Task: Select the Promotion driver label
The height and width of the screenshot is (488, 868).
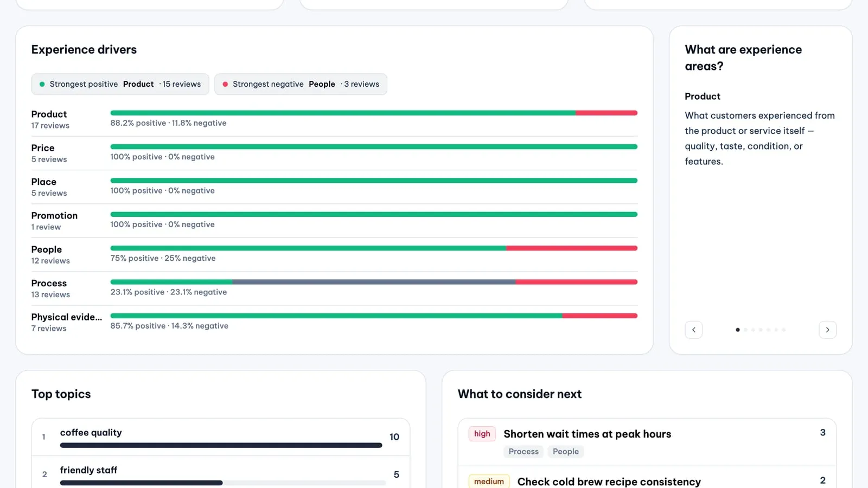Action: pyautogui.click(x=54, y=215)
